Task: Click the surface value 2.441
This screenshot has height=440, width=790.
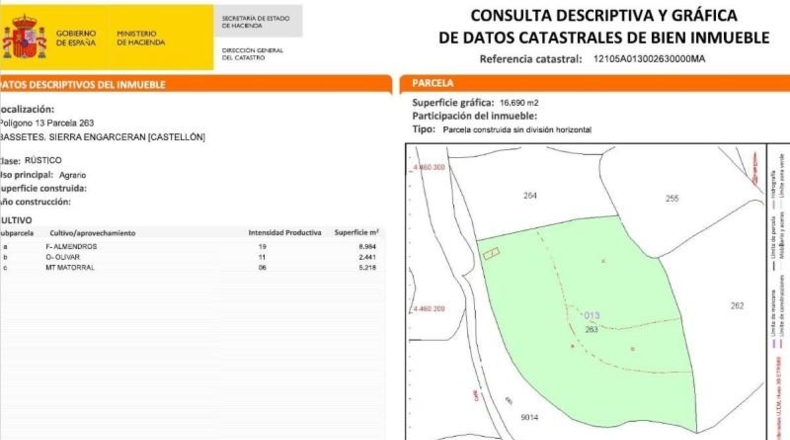Action: tap(367, 257)
